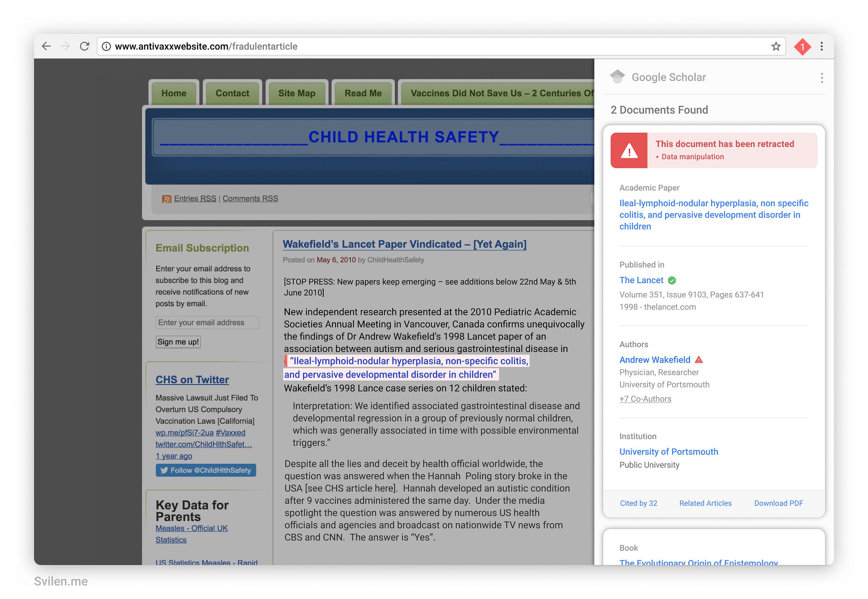Open the retracted paper title link
Screen dimensions: 868x599
714,215
